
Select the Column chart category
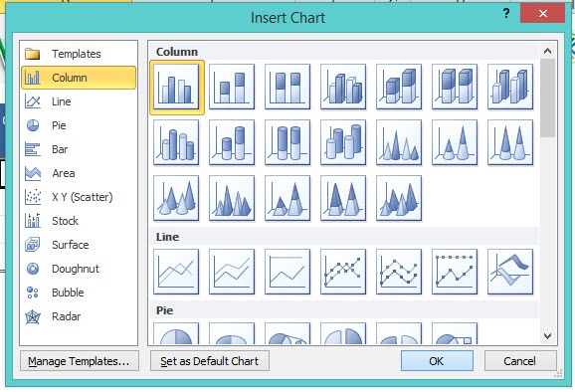click(79, 78)
